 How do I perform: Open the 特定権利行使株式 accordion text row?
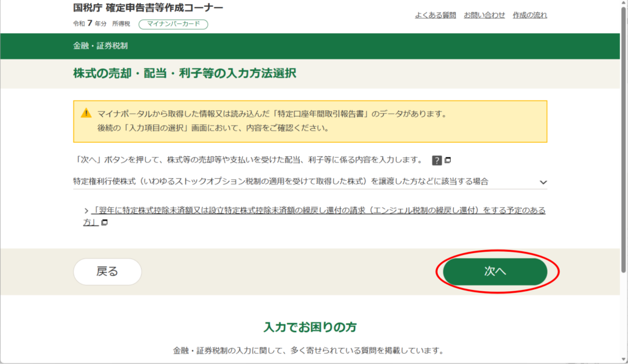coord(280,181)
